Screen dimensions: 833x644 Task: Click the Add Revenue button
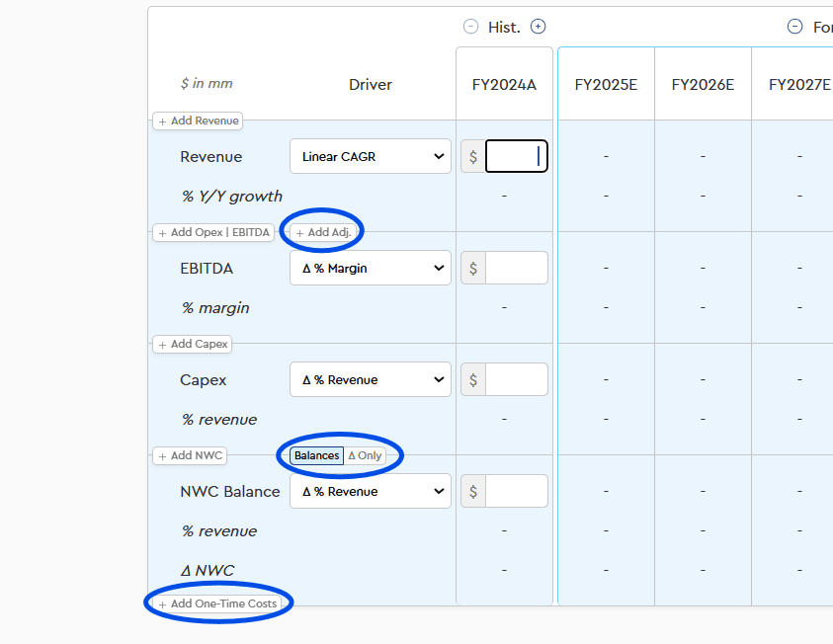[x=198, y=121]
